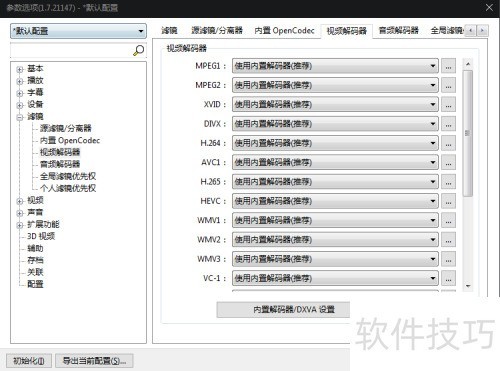Viewport: 500px width, 371px height.
Task: Select 个人滤镜优先权 in the tree
Action: (68, 188)
